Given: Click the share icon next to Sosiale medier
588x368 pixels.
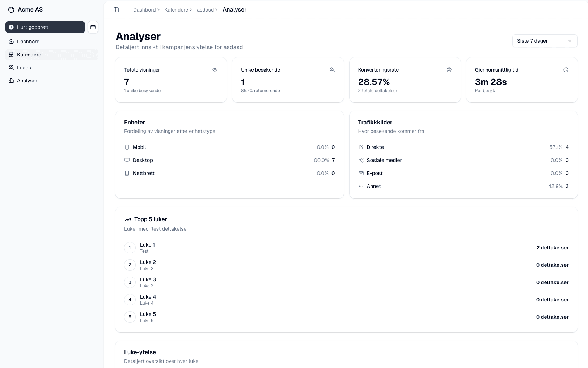Looking at the screenshot, I should 360,160.
